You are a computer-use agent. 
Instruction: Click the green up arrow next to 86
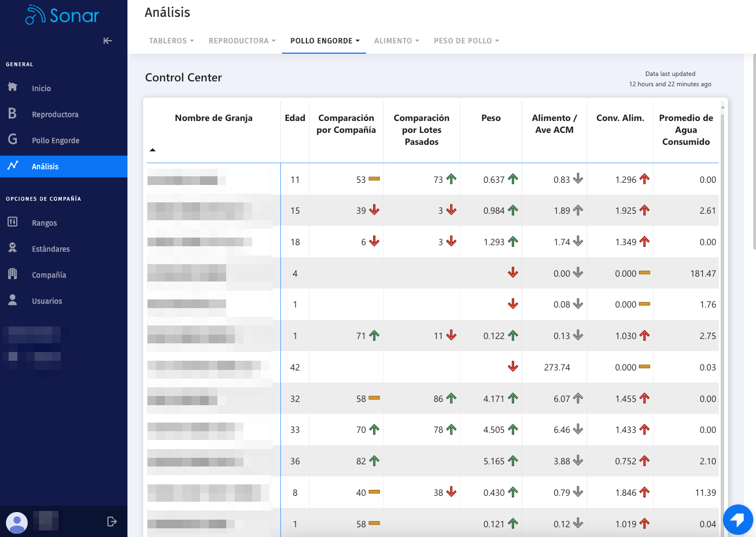[x=451, y=398]
